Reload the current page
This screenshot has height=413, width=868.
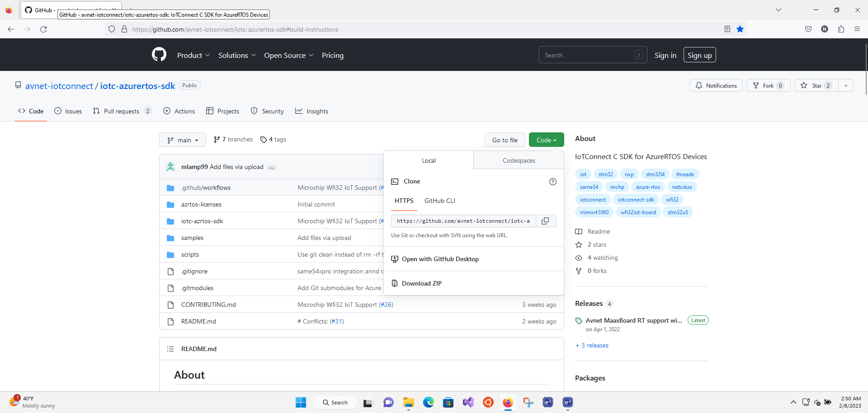pos(43,29)
